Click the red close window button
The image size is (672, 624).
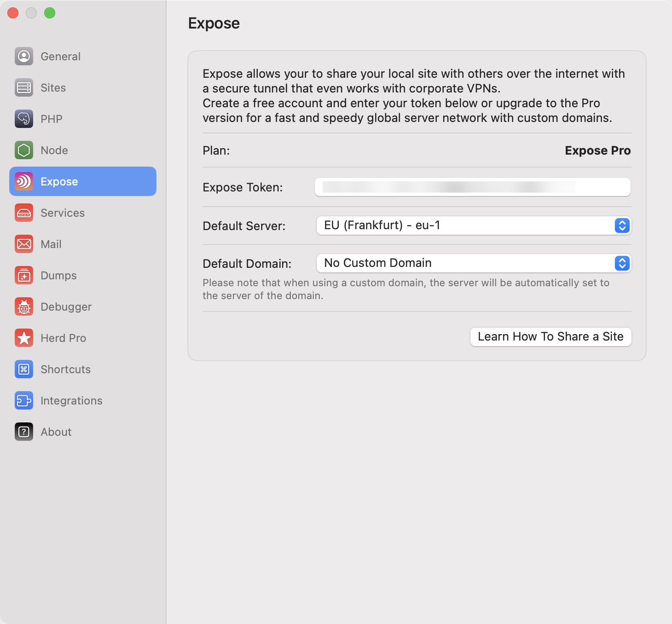[x=13, y=13]
